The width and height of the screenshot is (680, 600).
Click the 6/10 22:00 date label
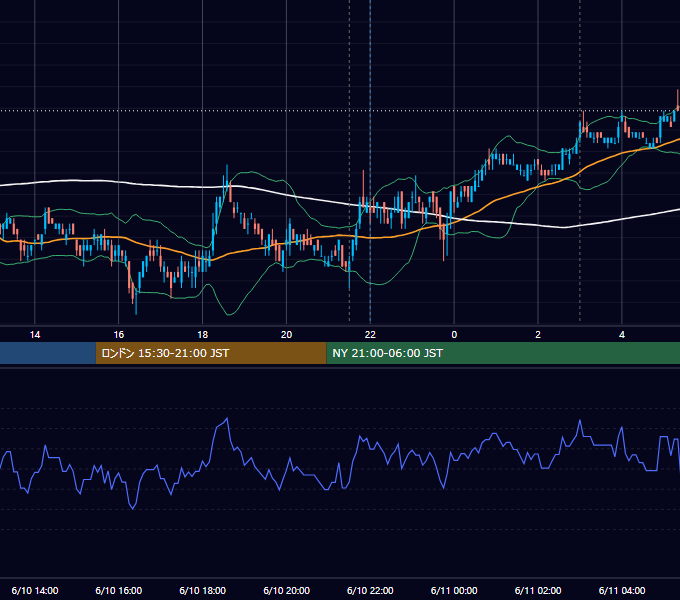(370, 590)
